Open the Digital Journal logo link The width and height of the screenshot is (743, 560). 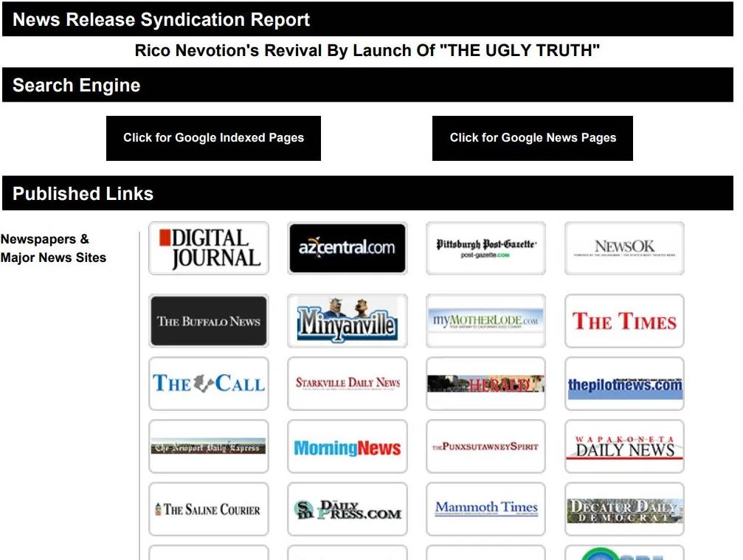pos(209,249)
